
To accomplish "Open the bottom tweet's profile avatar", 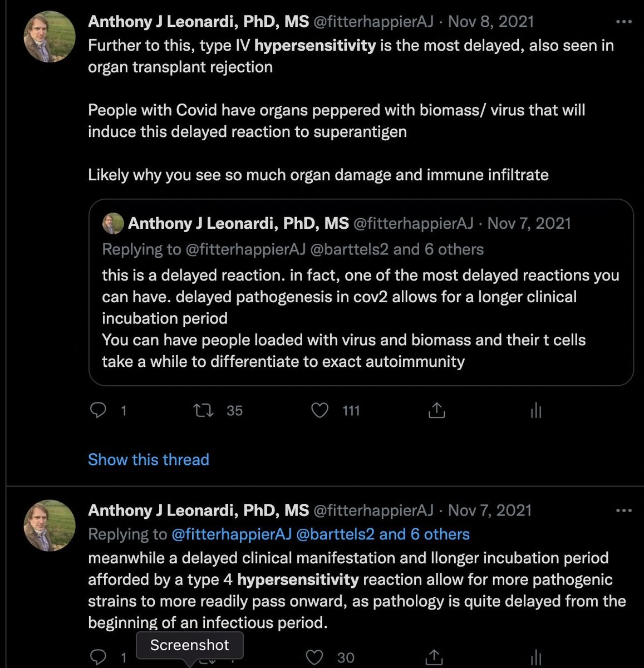I will click(50, 525).
